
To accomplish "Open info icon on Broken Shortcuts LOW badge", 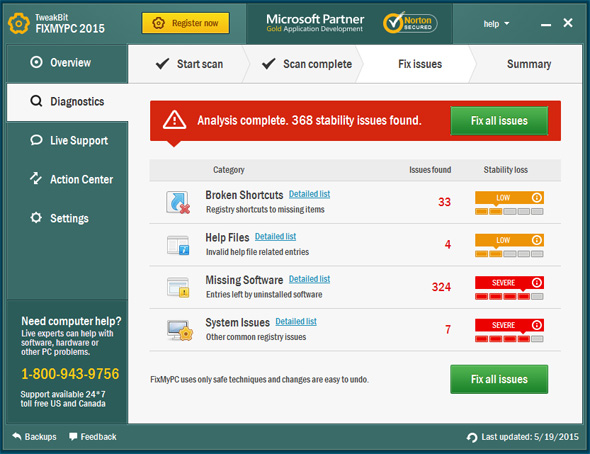I will pos(537,197).
